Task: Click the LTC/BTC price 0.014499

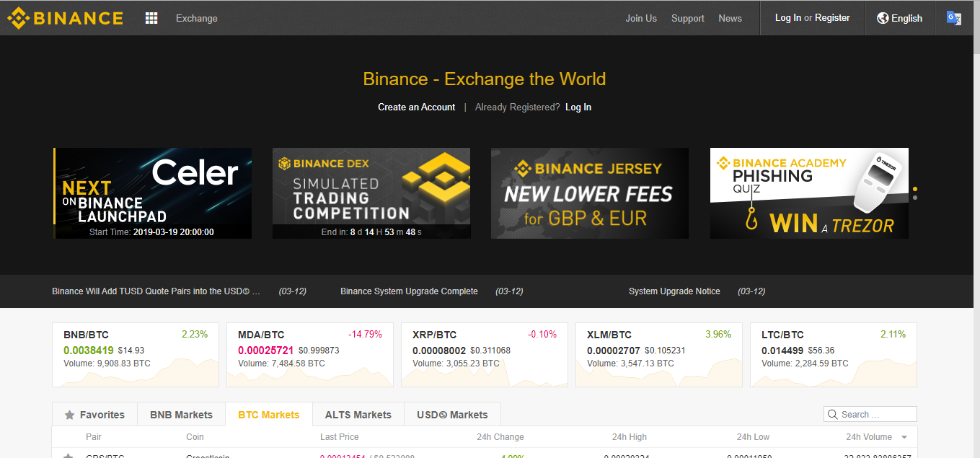Action: click(783, 350)
